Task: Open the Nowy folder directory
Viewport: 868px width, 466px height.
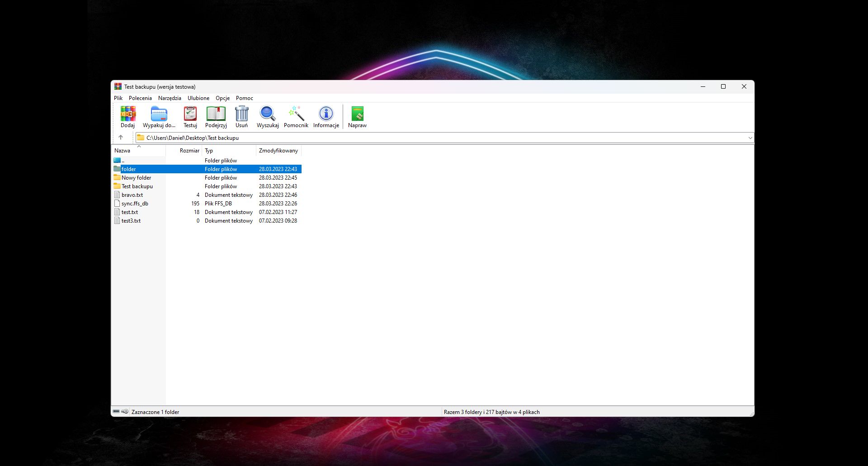Action: (x=136, y=177)
